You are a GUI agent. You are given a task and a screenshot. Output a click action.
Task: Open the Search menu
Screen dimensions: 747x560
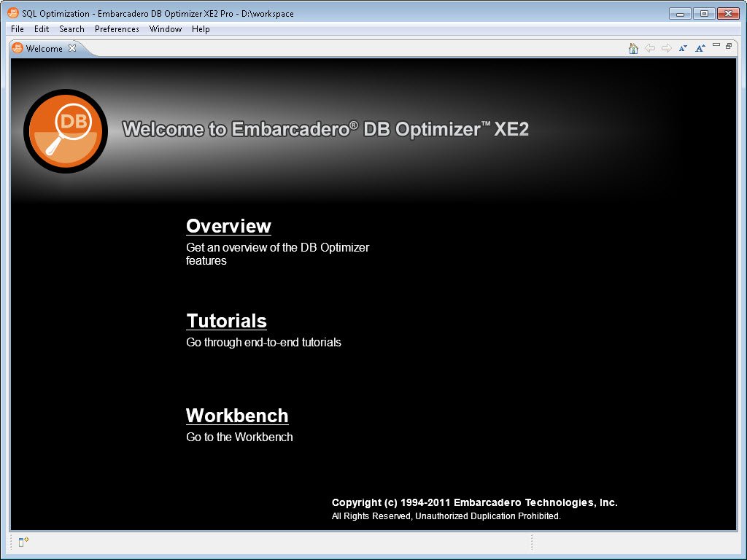(71, 29)
